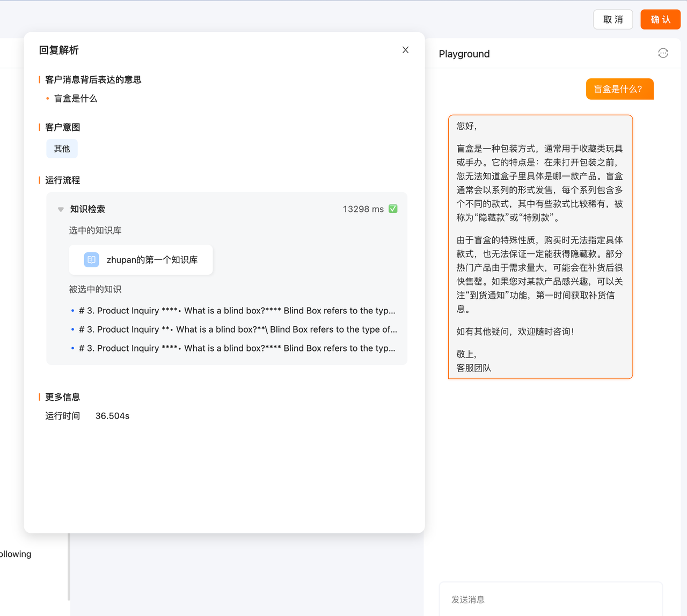Click the Playground heading

pyautogui.click(x=464, y=54)
